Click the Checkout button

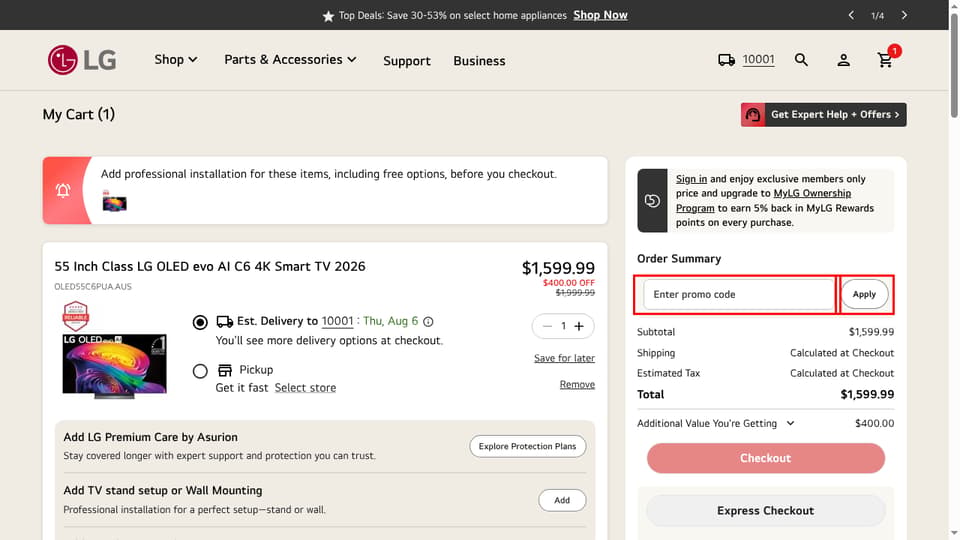pos(766,458)
